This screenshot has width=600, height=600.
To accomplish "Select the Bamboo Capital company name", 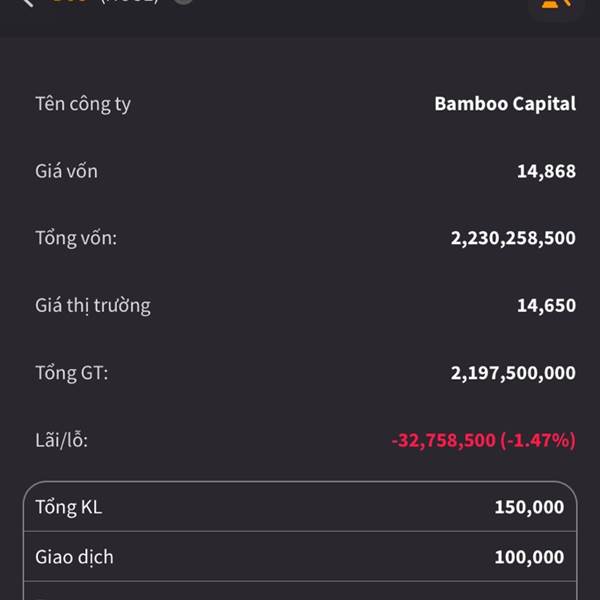I will (505, 104).
